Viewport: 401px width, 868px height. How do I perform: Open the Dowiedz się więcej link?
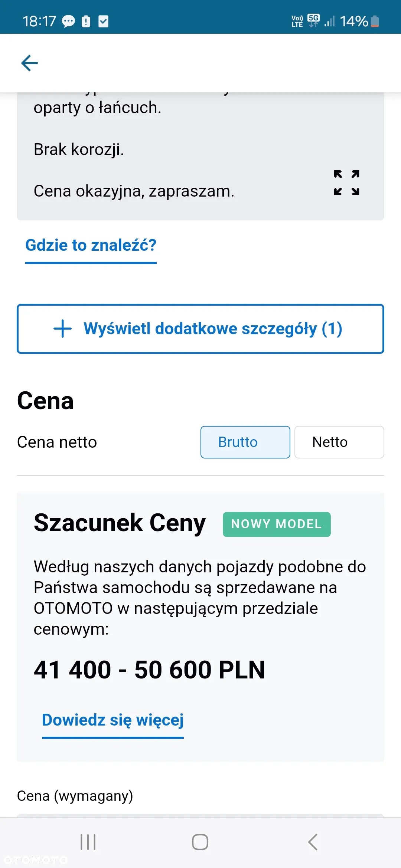click(113, 720)
